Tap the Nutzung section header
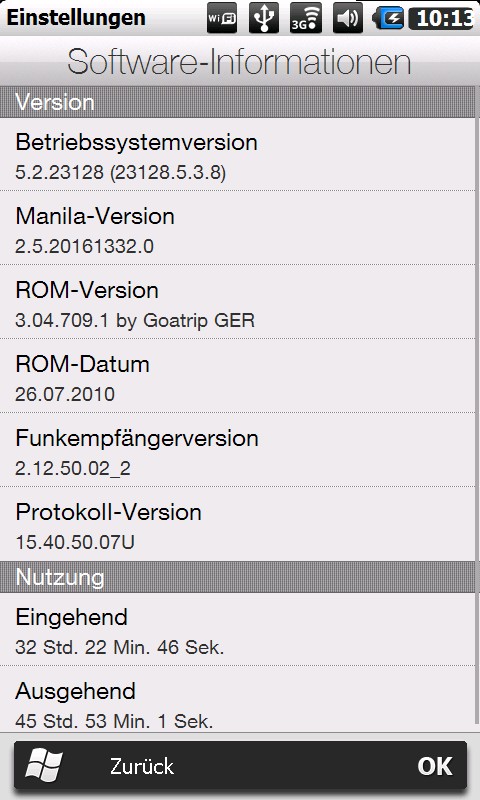The height and width of the screenshot is (800, 480). (238, 577)
